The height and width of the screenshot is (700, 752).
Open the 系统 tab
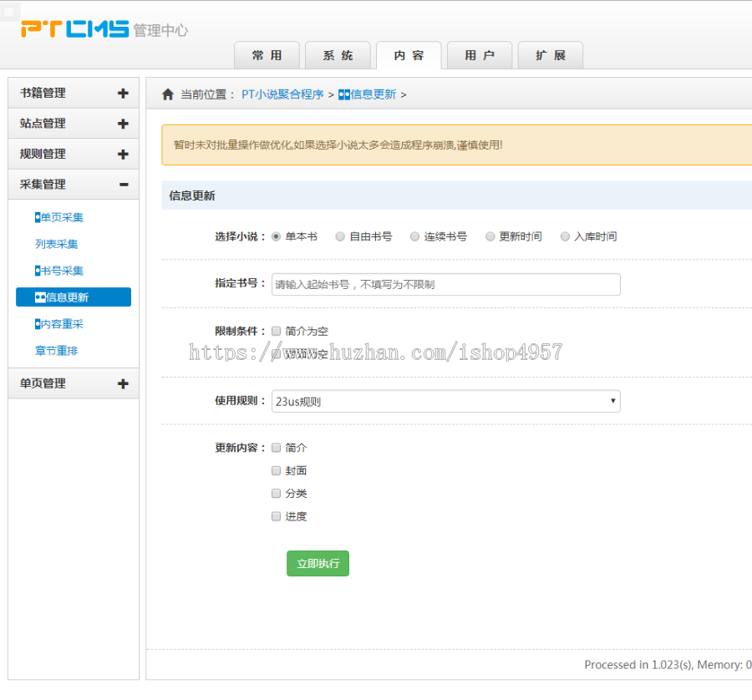tap(338, 56)
